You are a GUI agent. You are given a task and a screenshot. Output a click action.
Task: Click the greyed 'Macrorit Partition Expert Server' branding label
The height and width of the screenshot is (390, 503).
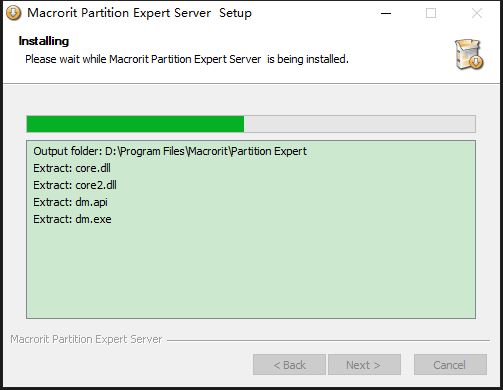click(86, 339)
